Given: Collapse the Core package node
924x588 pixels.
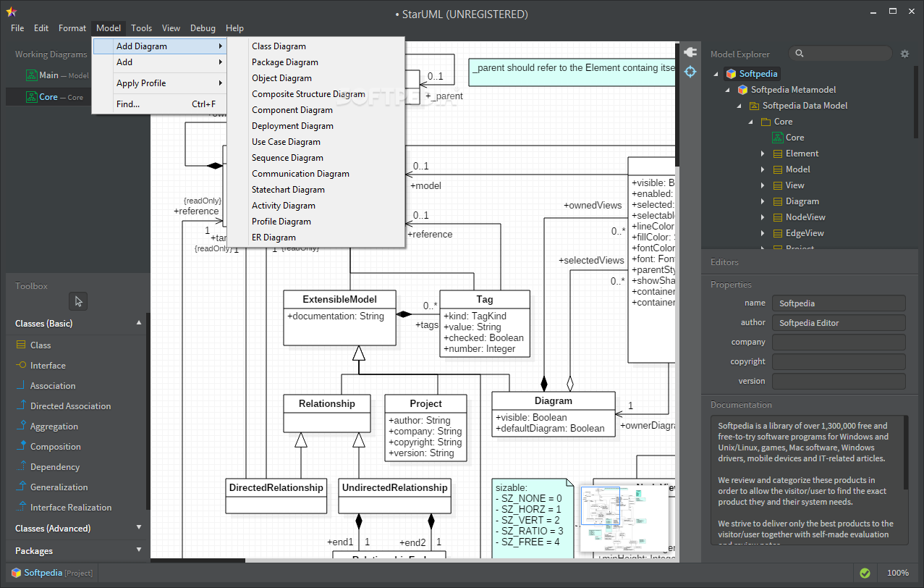Looking at the screenshot, I should [751, 122].
